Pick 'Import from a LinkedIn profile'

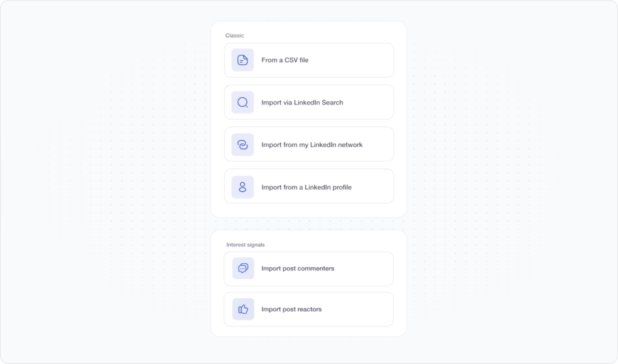pos(309,186)
